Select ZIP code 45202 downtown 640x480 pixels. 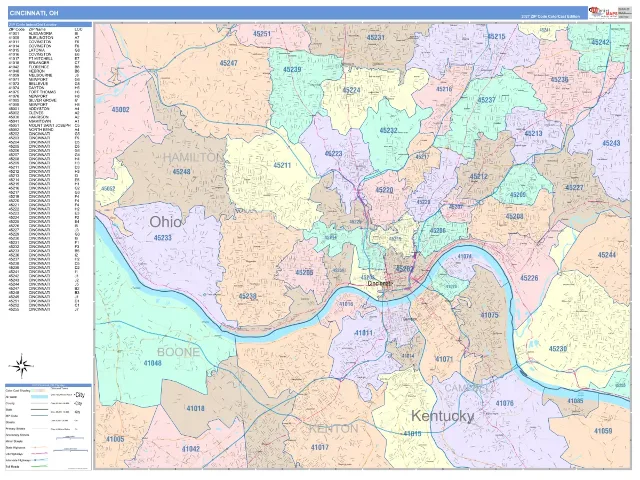(x=404, y=269)
